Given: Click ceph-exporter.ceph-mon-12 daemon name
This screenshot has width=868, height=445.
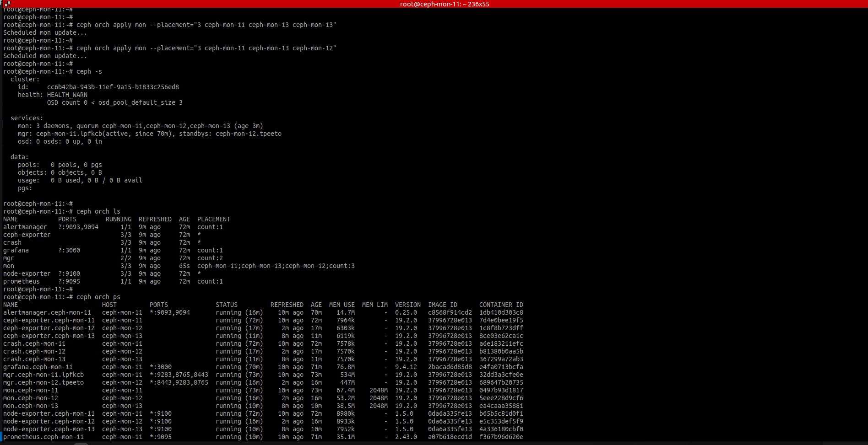Looking at the screenshot, I should click(49, 328).
